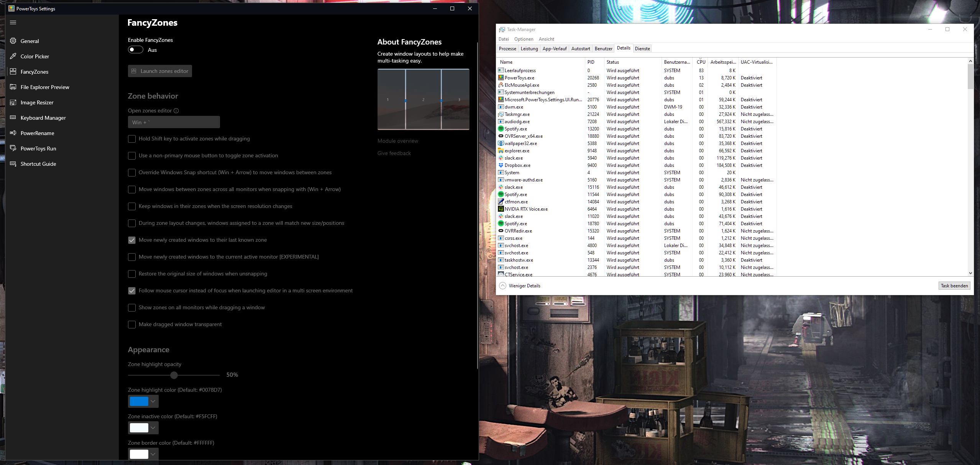Check Hold Shift key to activate zones
Viewport: 980px width, 465px height.
pyautogui.click(x=132, y=139)
